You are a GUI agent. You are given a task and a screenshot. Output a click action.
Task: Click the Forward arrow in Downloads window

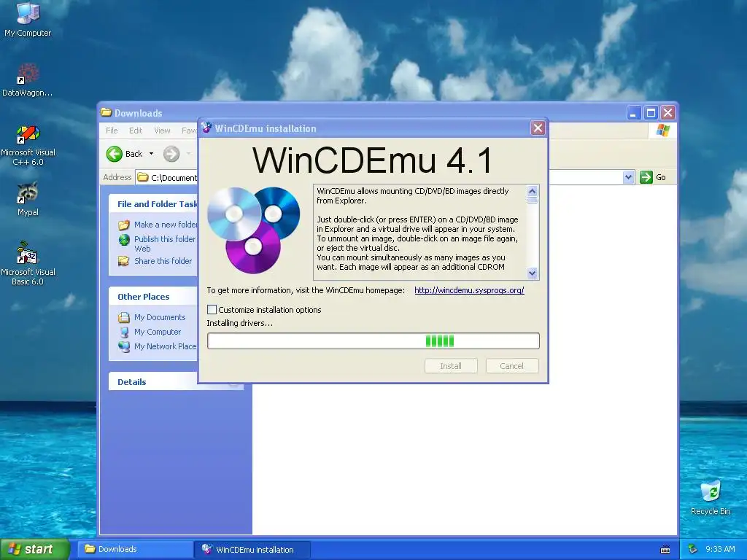[x=171, y=154]
